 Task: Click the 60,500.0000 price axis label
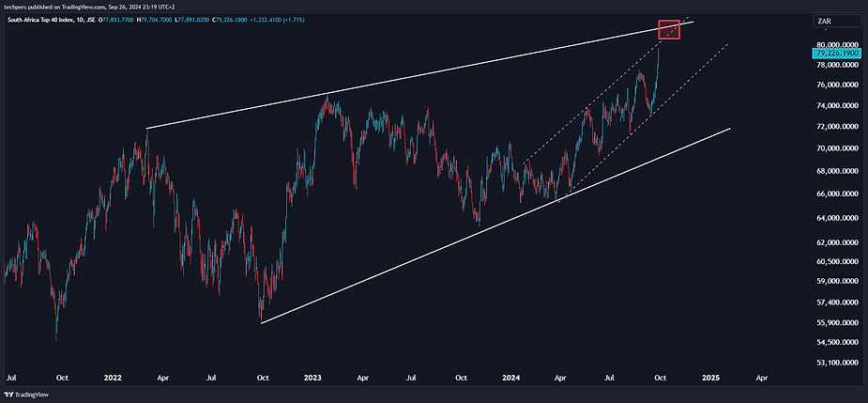pos(840,262)
